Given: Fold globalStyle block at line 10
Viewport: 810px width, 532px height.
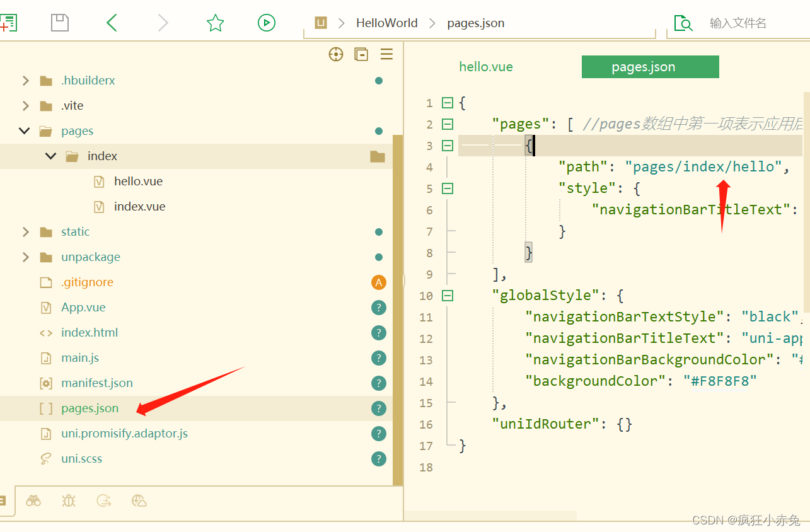Looking at the screenshot, I should (448, 296).
